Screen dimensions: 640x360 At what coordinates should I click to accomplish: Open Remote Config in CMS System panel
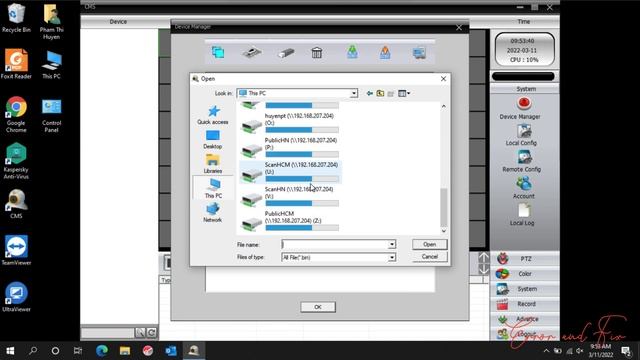(x=522, y=161)
